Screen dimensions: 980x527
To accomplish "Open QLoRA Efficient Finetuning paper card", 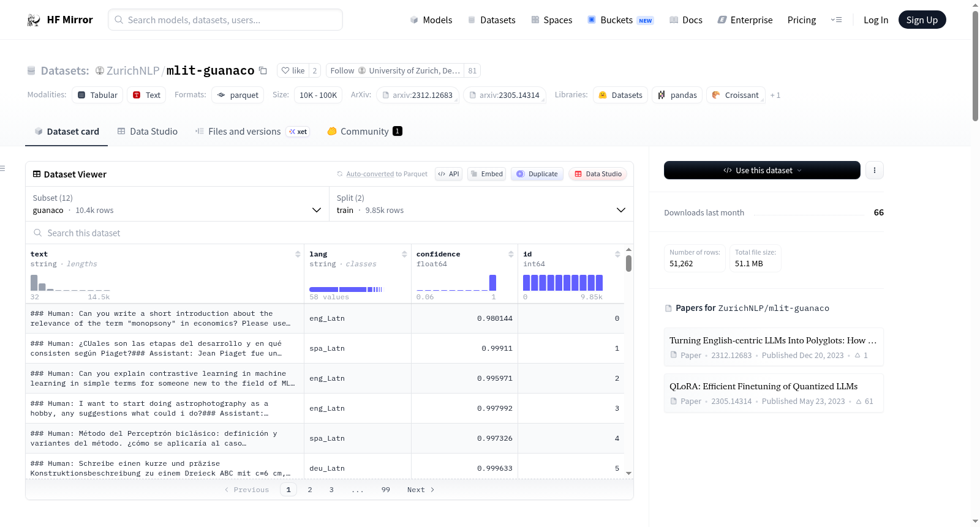I will pyautogui.click(x=774, y=393).
